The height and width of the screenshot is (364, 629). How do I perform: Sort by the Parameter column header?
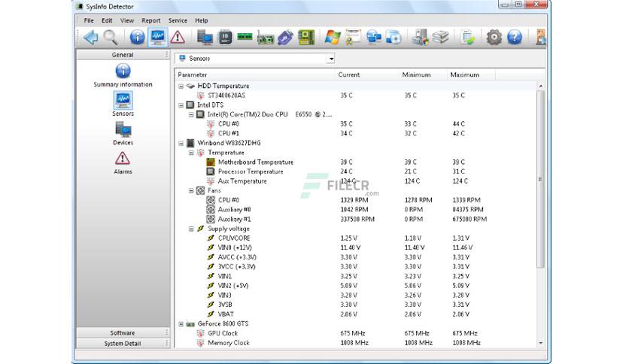(x=255, y=75)
